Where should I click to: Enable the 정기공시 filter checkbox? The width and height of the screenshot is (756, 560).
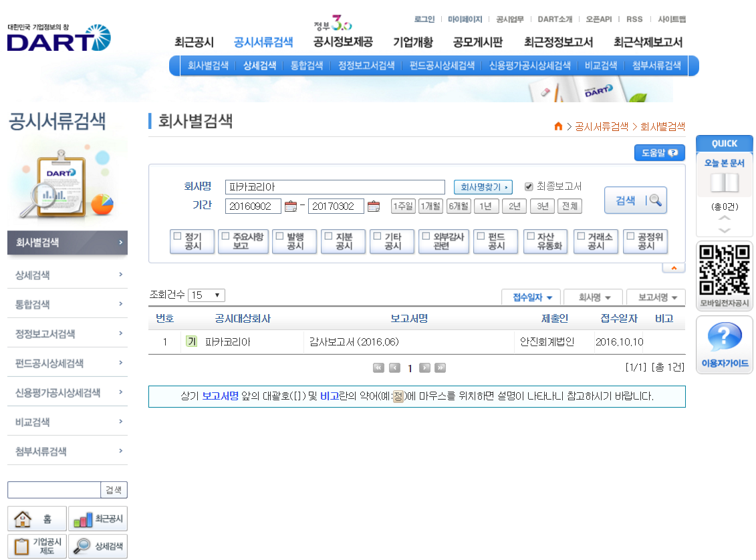177,237
